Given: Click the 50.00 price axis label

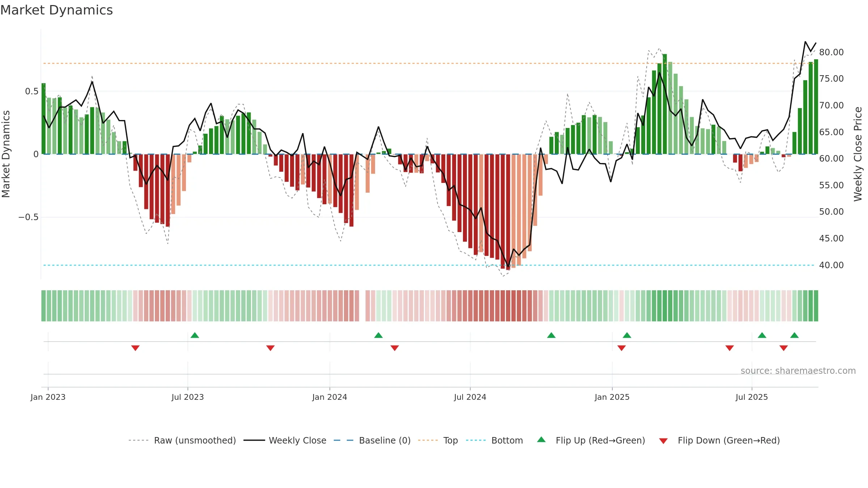Looking at the screenshot, I should point(831,211).
